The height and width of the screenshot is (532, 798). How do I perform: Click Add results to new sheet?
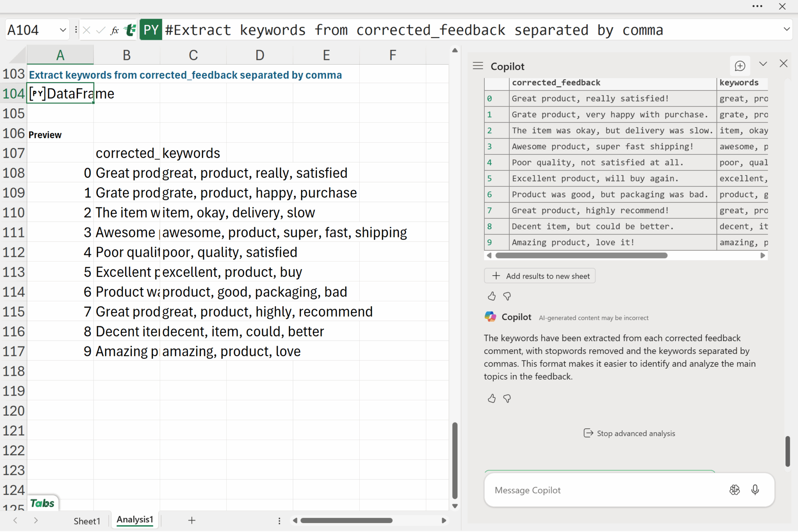pyautogui.click(x=540, y=276)
